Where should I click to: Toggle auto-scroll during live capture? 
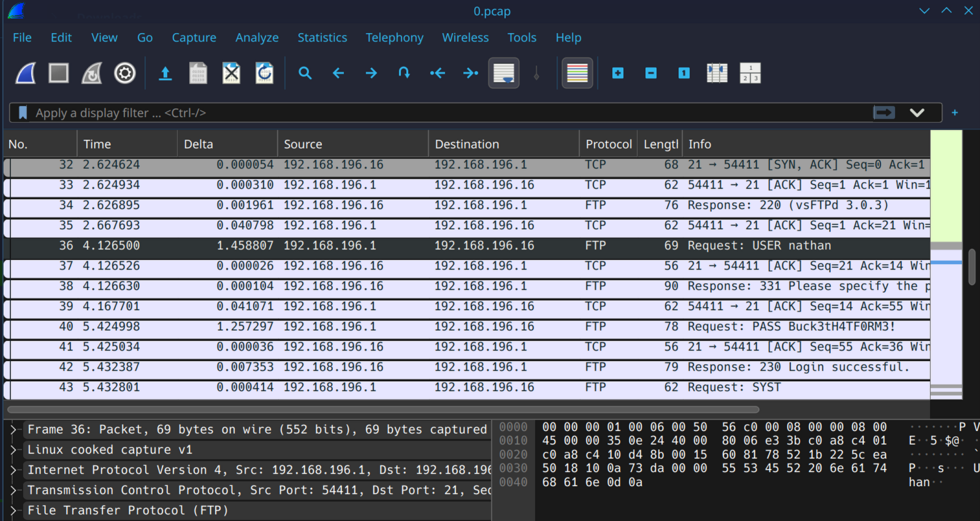(x=503, y=74)
